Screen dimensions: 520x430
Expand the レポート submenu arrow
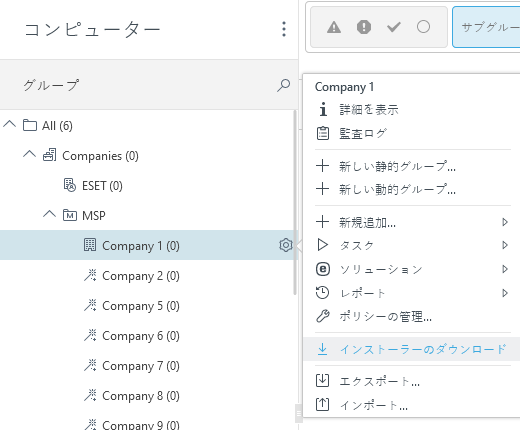(x=505, y=293)
